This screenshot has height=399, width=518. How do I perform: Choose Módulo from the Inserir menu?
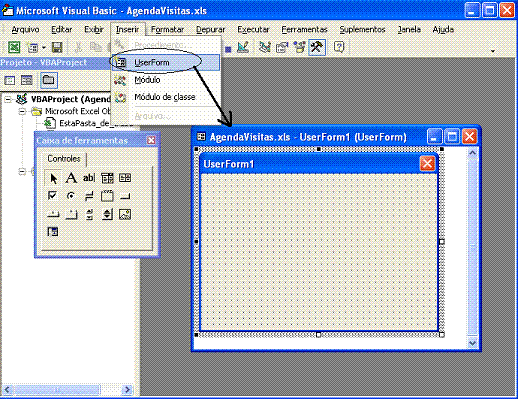pyautogui.click(x=166, y=80)
